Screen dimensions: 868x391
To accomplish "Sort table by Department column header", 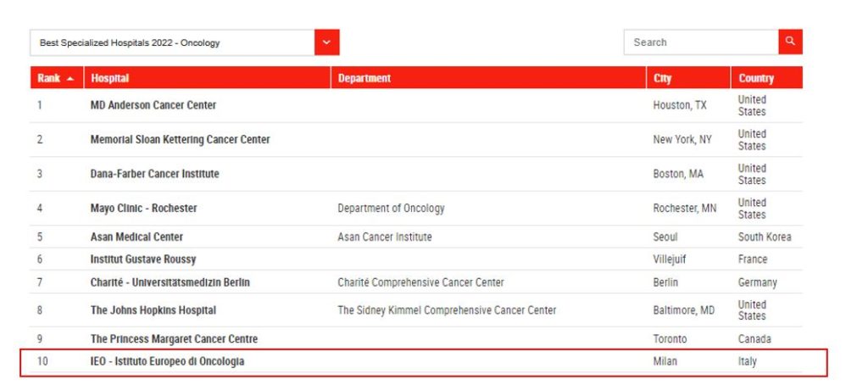I will [364, 78].
